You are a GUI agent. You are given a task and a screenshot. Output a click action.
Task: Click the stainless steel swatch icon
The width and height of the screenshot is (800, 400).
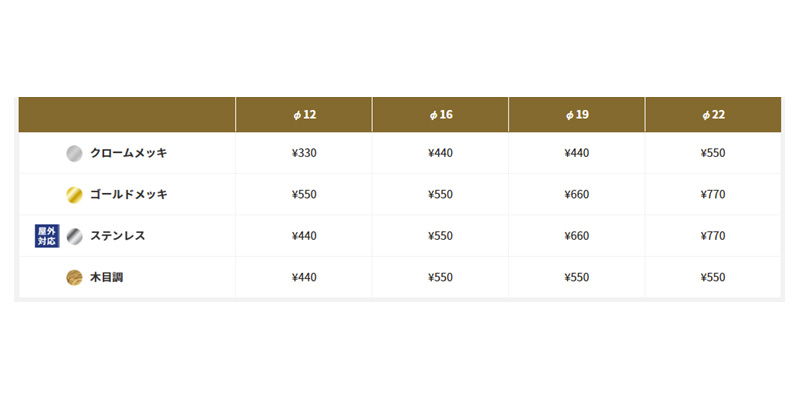(74, 236)
